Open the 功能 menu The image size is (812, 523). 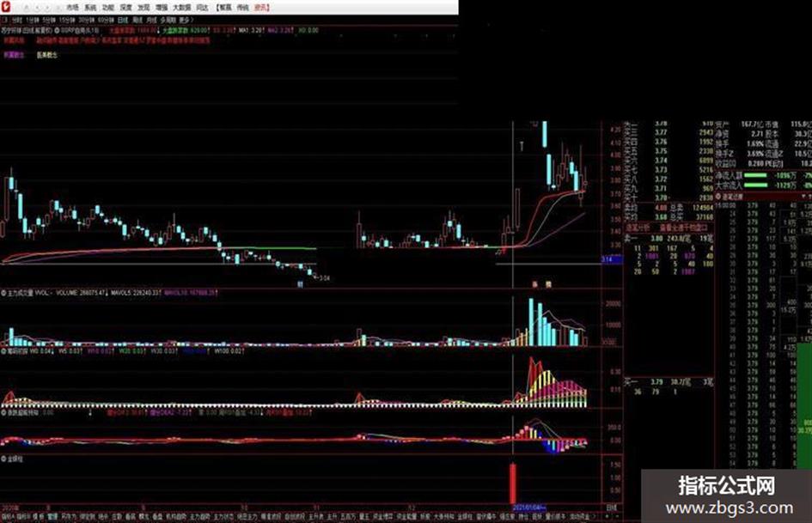point(108,8)
